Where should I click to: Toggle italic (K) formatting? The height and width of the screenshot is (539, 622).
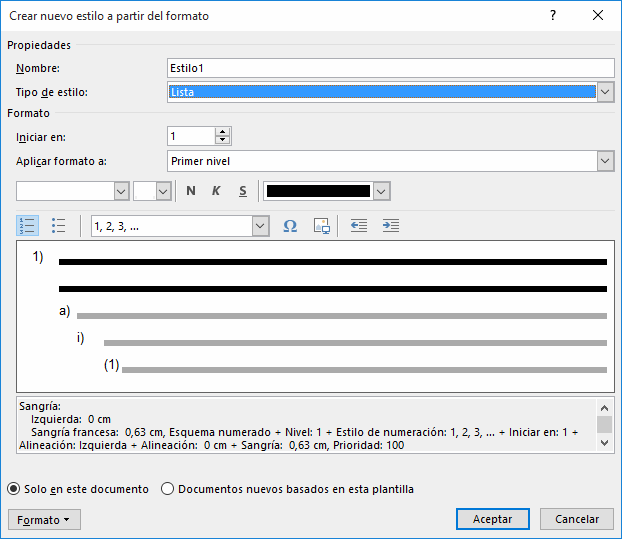(216, 191)
